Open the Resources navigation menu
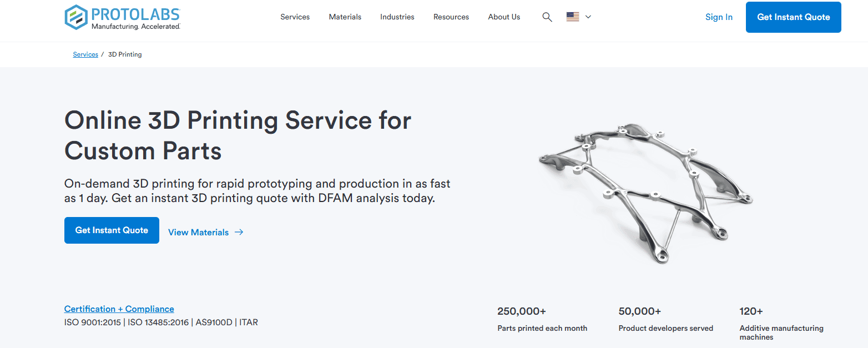868x348 pixels. [x=451, y=17]
